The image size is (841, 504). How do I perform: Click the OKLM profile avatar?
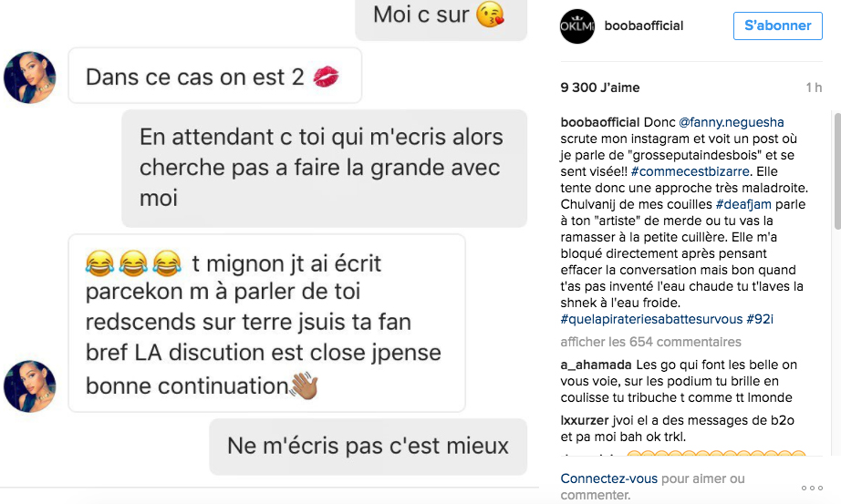576,26
